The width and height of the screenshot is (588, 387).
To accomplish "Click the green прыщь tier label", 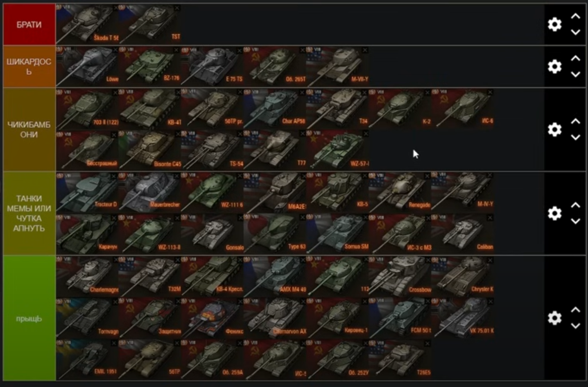I will point(29,318).
